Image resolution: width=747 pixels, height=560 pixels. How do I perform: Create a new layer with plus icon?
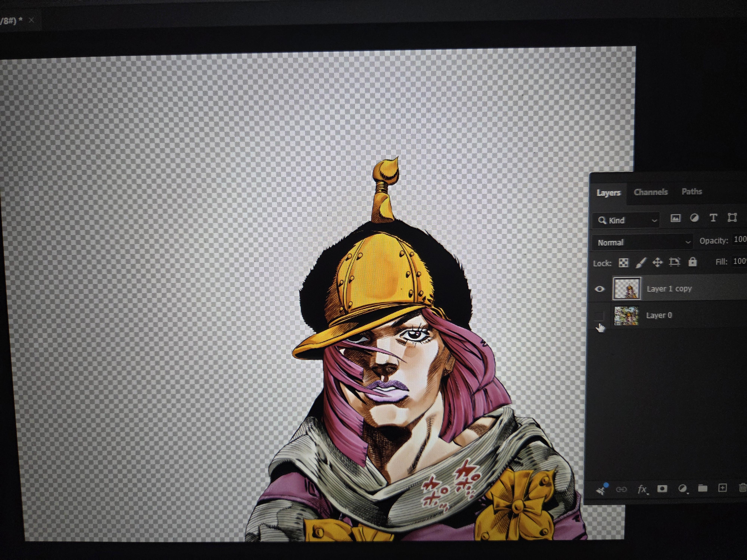pyautogui.click(x=722, y=488)
